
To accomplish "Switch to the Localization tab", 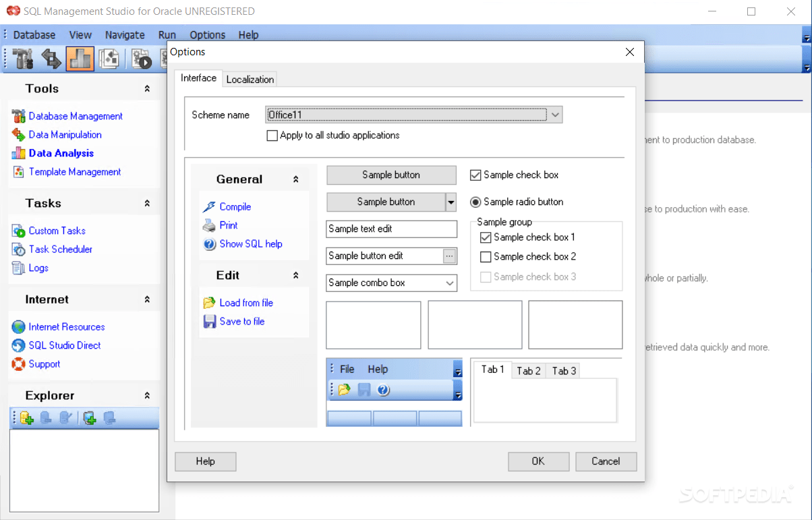I will (x=250, y=79).
